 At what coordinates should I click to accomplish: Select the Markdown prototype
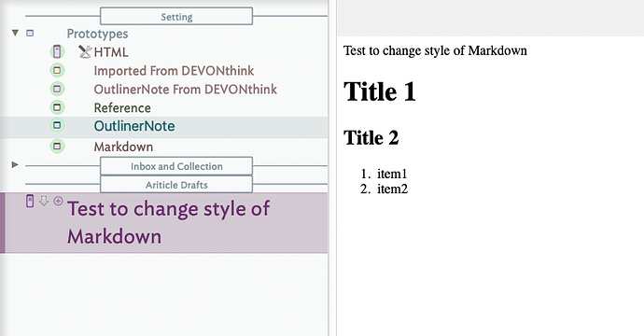pos(123,147)
